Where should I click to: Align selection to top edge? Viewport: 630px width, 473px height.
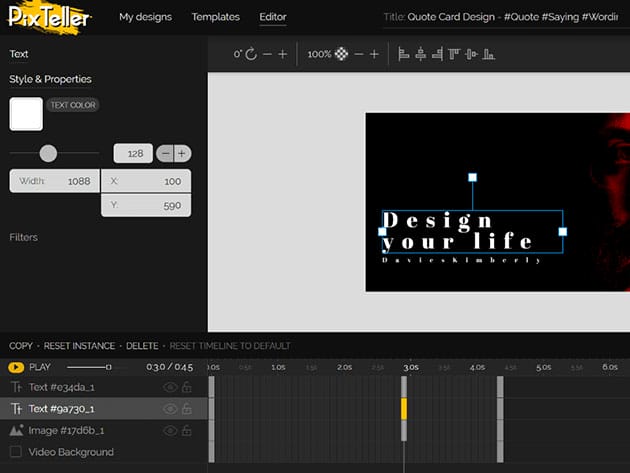coord(453,54)
